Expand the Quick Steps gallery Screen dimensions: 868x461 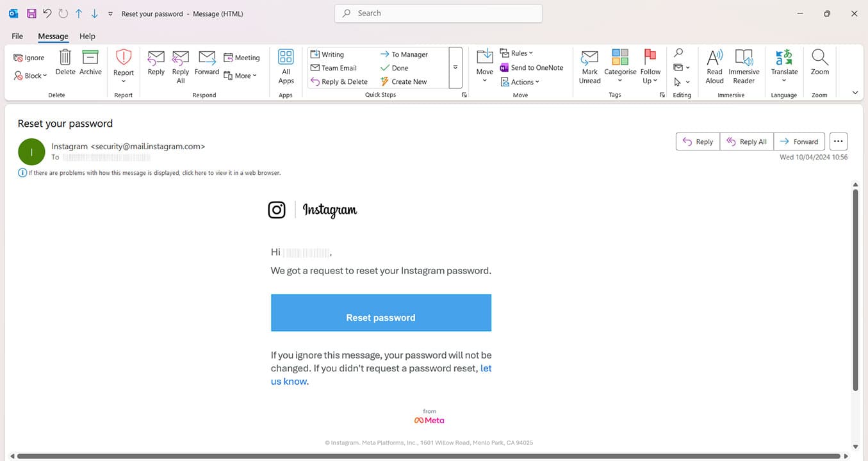click(455, 67)
